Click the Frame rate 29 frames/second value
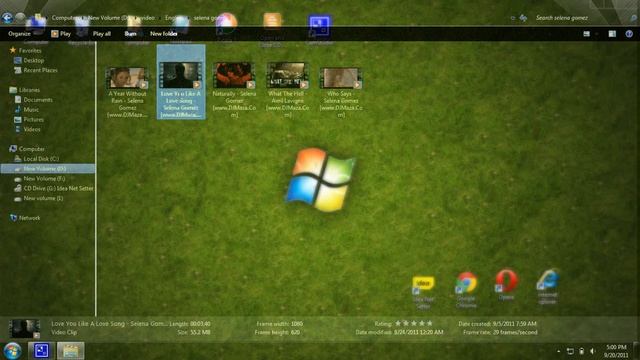The image size is (640, 360). coord(515,332)
